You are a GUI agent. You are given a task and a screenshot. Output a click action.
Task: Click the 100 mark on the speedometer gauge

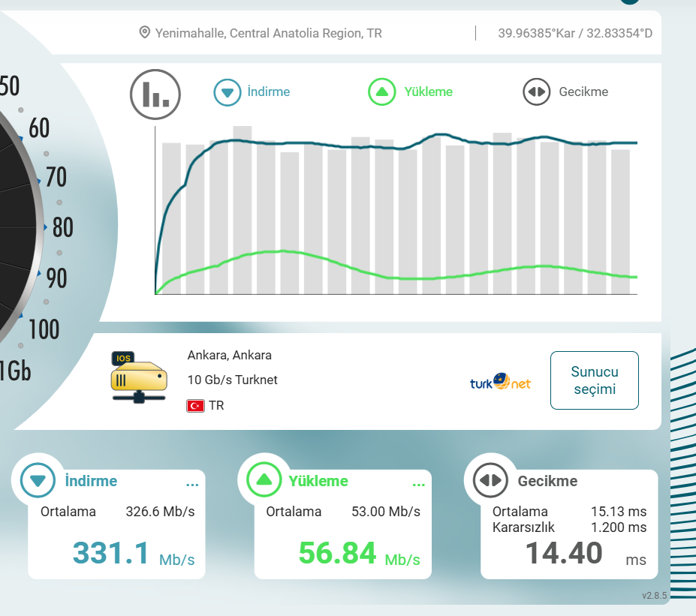44,329
